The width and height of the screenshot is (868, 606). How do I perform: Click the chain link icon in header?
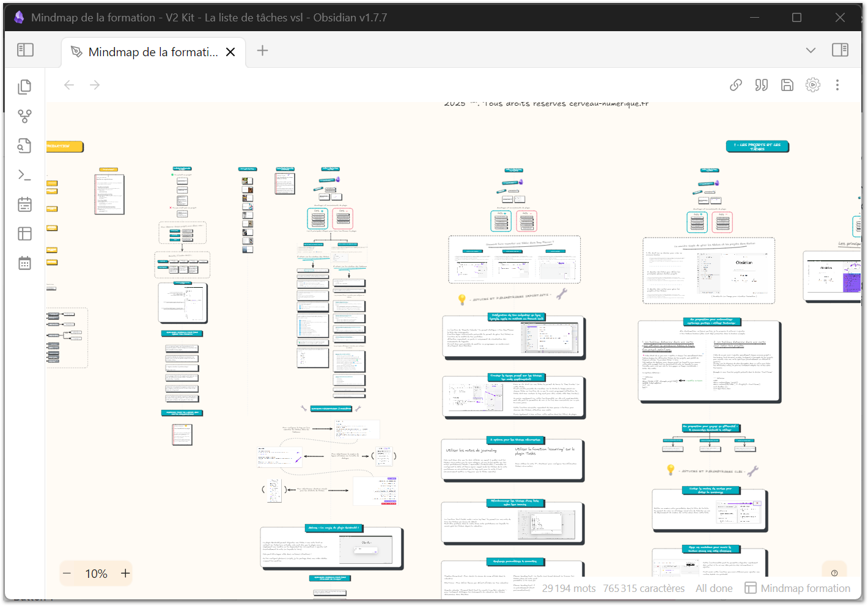coord(736,85)
